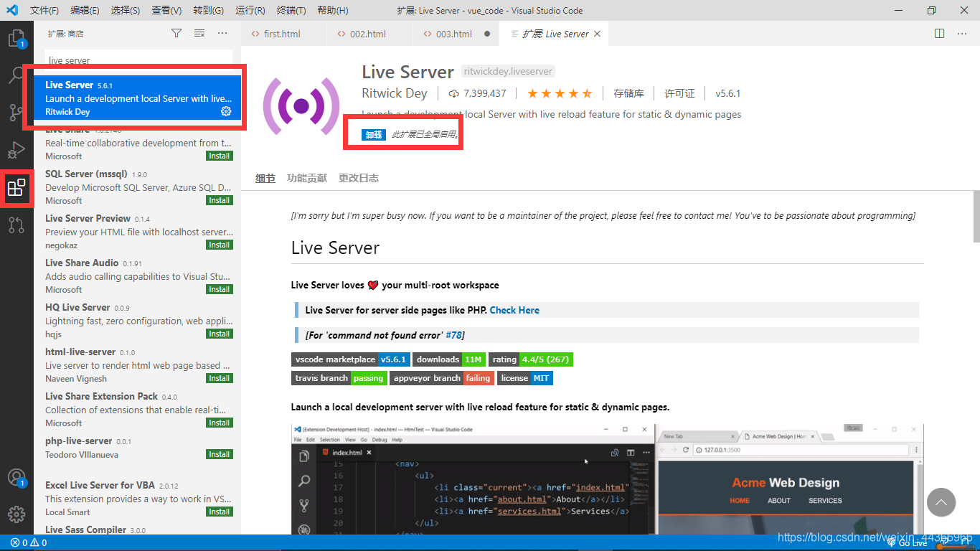Open the extensions panel more actions ellipsis
This screenshot has width=980, height=551.
222,33
